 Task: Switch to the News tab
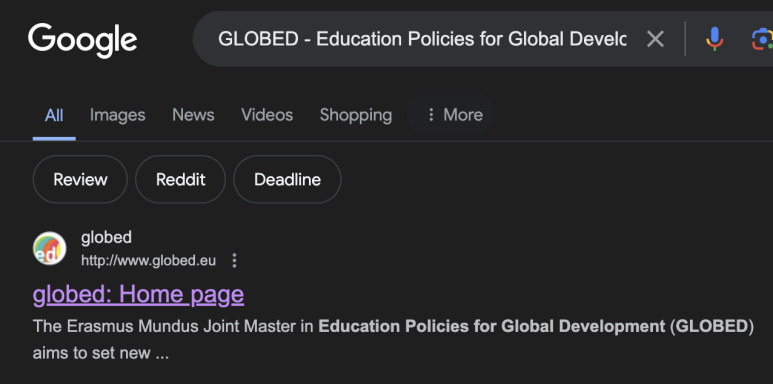click(193, 115)
